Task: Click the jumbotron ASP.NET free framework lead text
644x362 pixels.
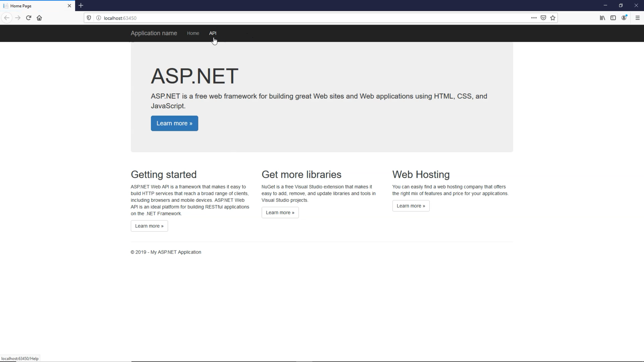Action: click(x=319, y=101)
